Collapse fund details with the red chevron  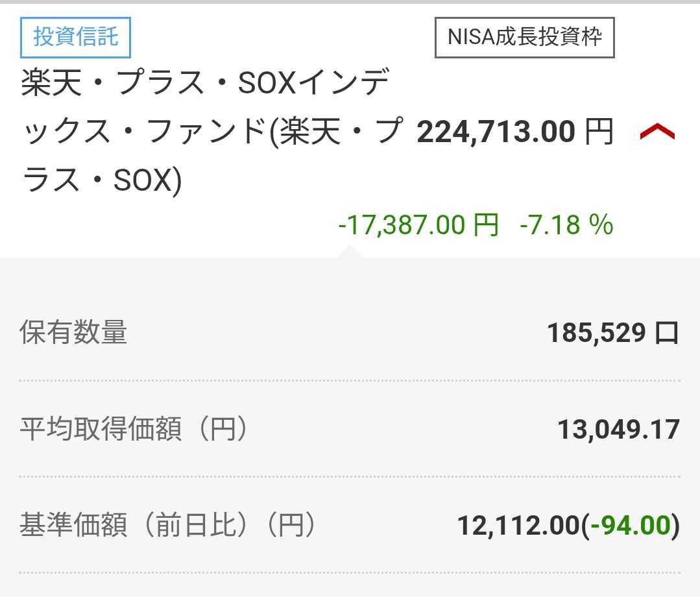(x=657, y=132)
